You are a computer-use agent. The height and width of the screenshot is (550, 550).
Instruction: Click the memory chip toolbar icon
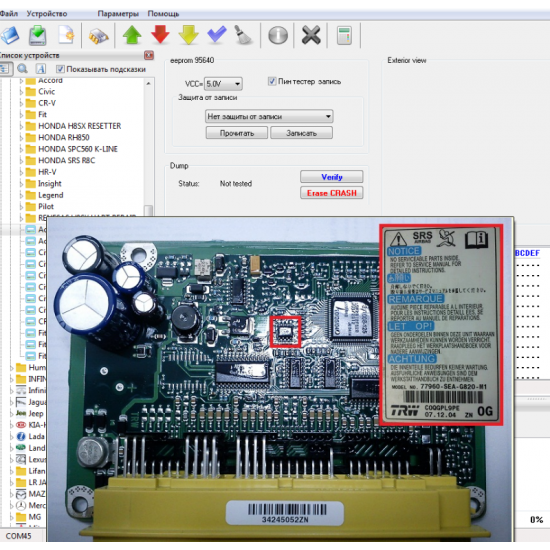pos(98,36)
